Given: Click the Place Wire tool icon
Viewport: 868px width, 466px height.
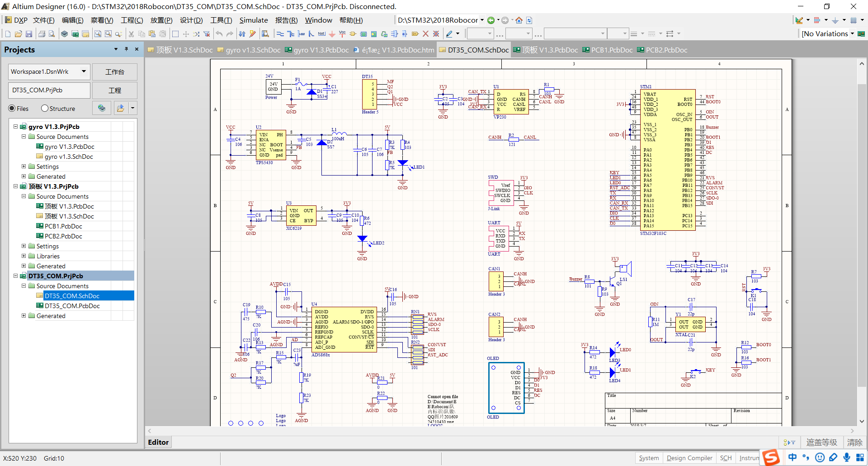Looking at the screenshot, I should tap(280, 34).
